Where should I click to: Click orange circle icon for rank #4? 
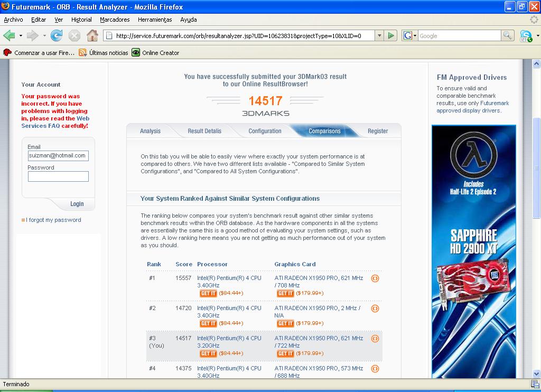(375, 369)
